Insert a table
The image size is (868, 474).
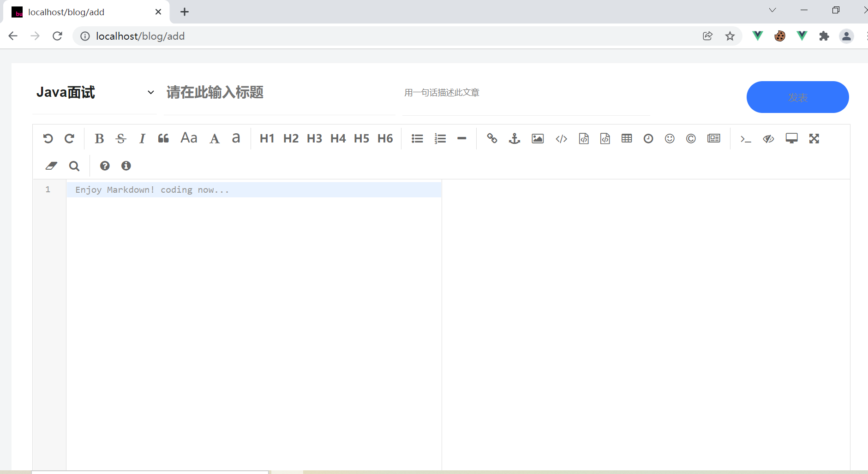[x=626, y=138]
